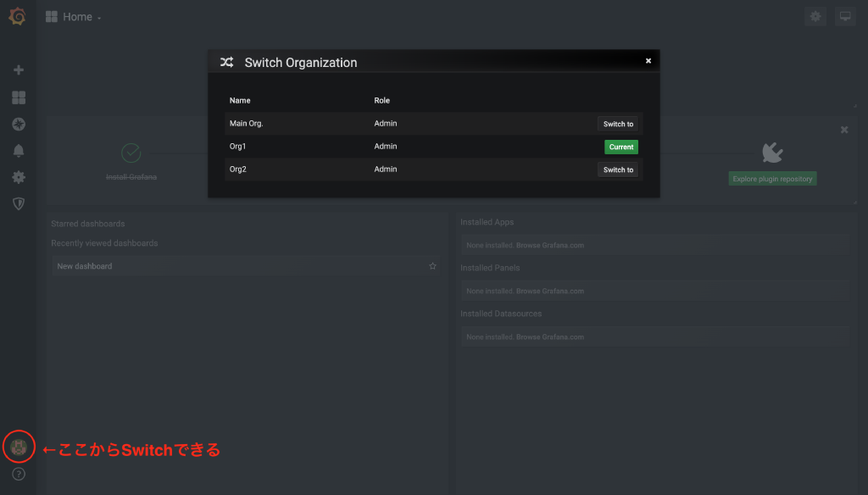Open dashboard settings gear at top right

pos(815,16)
